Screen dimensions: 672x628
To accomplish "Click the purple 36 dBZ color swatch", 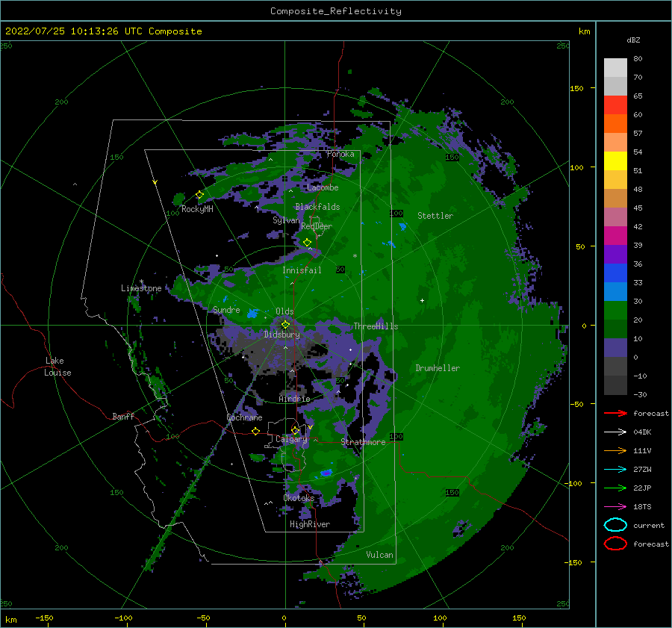I will point(615,254).
